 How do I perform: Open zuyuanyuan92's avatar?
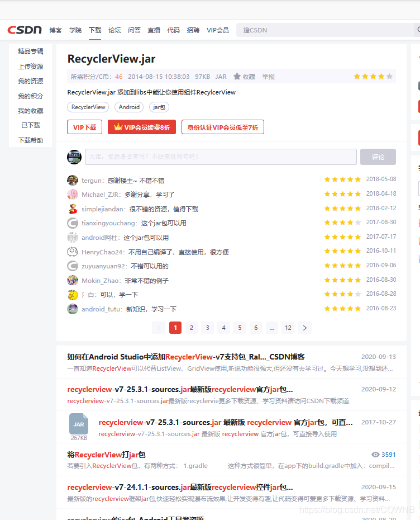coord(73,266)
